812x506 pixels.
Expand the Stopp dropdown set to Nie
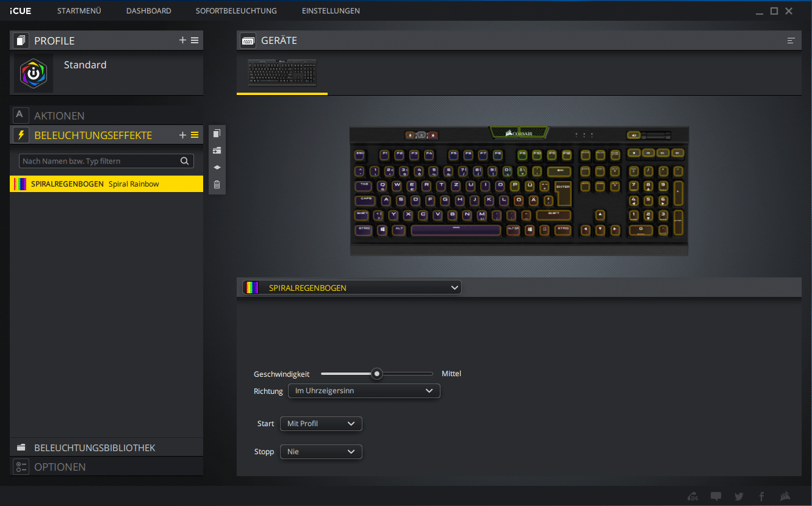tap(320, 452)
